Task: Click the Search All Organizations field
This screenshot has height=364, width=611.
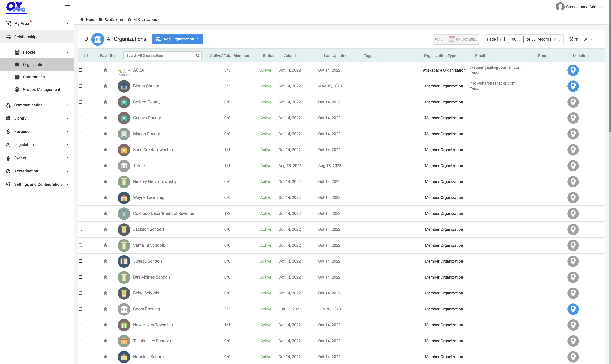Action: coord(162,55)
